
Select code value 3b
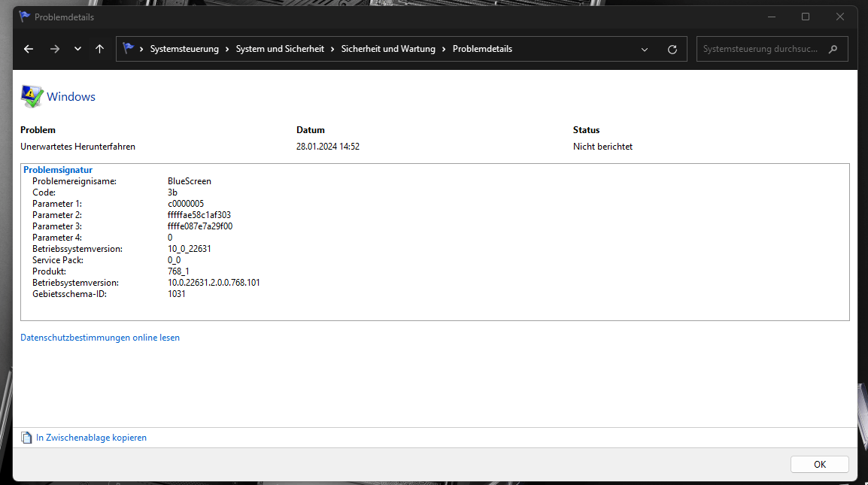(173, 192)
